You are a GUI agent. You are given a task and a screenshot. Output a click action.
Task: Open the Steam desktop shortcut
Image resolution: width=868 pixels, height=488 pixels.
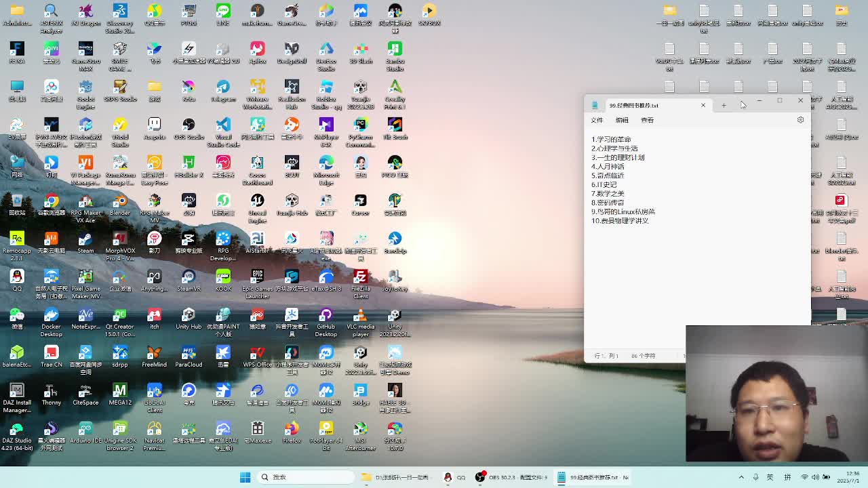tap(85, 239)
